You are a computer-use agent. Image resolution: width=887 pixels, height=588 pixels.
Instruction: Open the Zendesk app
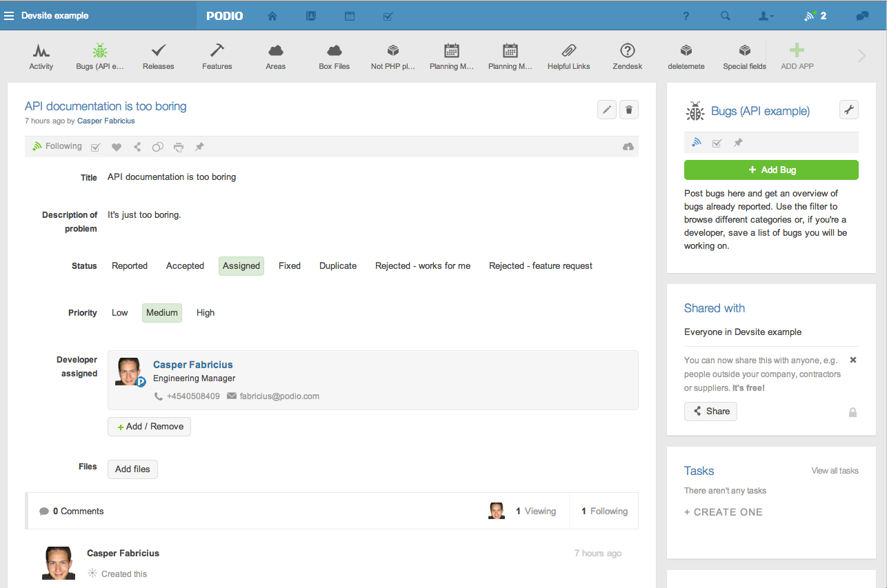click(628, 57)
